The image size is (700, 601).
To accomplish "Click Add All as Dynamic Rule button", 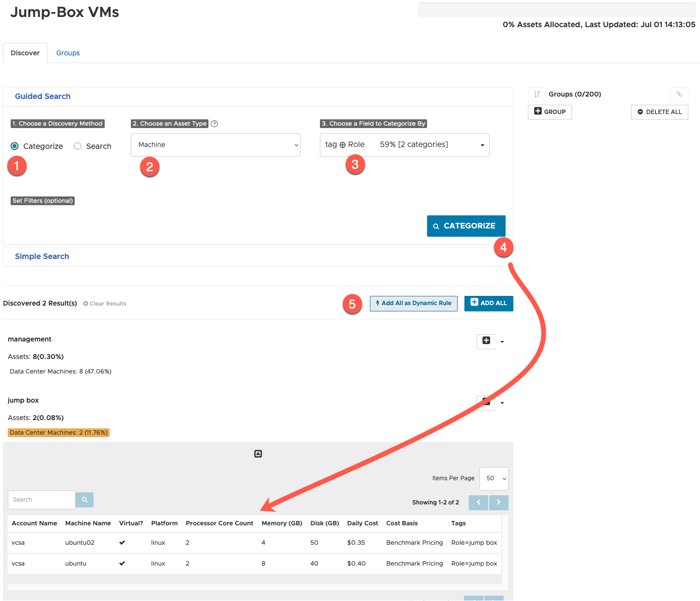I will 414,304.
